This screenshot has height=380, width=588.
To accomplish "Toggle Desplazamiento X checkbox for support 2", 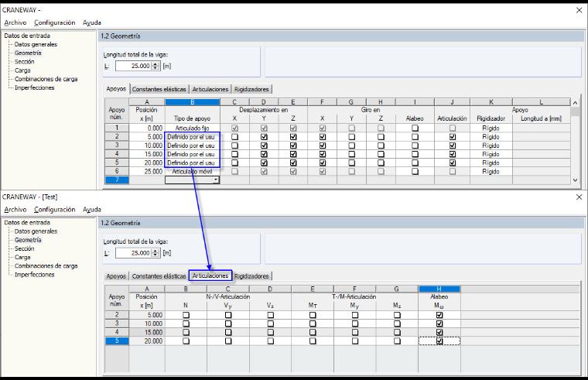I will point(234,136).
